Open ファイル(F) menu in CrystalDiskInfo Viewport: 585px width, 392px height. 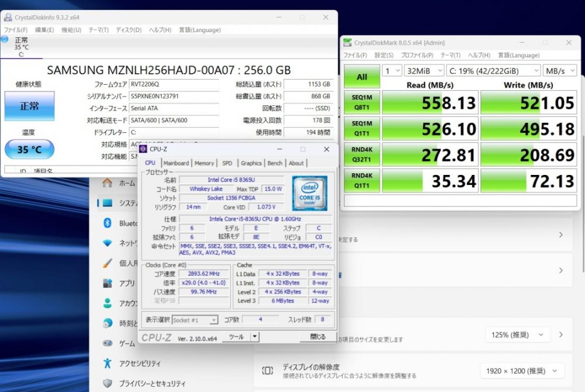(x=16, y=30)
